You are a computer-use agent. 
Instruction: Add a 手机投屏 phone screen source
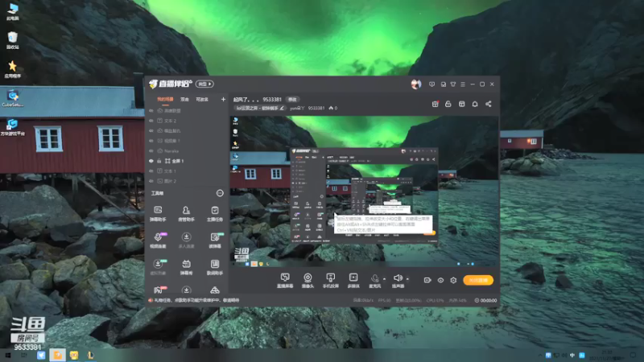(x=330, y=280)
